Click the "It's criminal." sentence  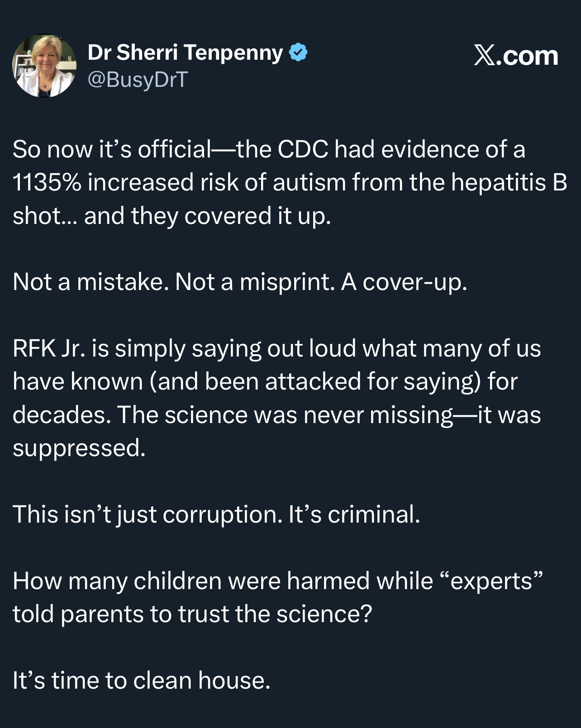click(354, 514)
